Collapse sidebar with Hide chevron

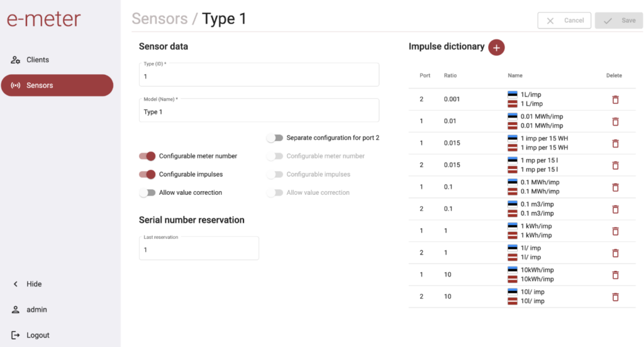point(16,284)
